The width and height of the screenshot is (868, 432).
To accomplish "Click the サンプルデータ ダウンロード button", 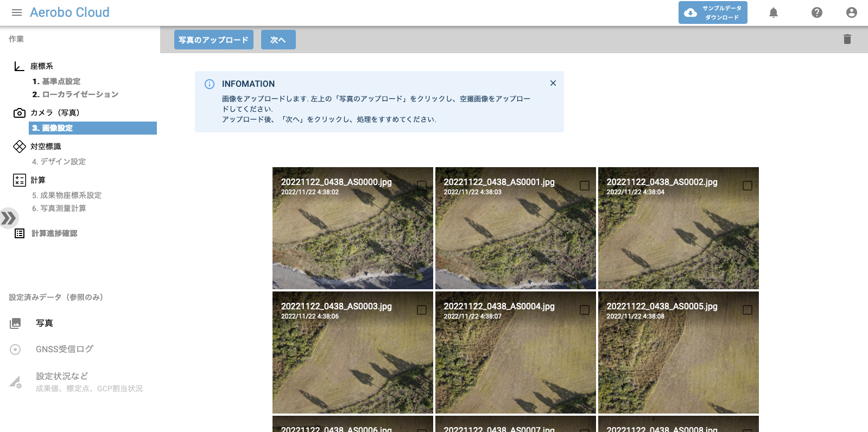I will 713,12.
